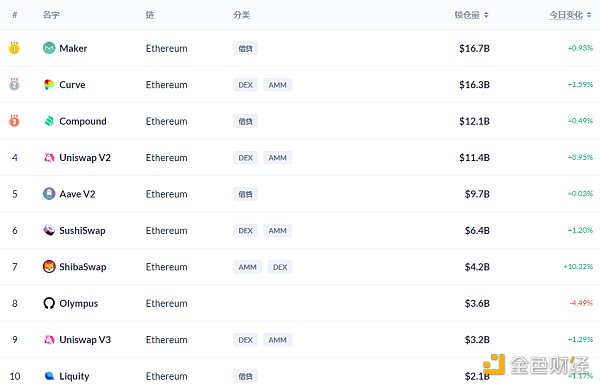Click the Olympus omega icon
This screenshot has width=600, height=386.
click(x=49, y=303)
